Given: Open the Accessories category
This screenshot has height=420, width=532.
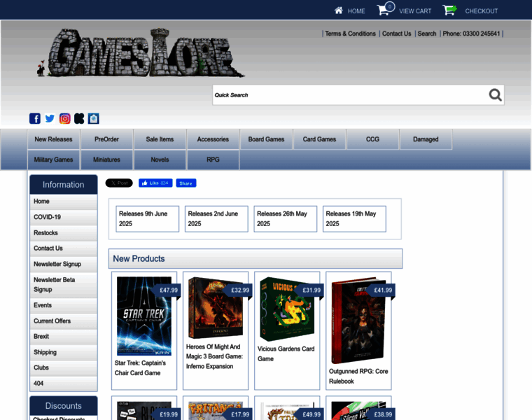Looking at the screenshot, I should coord(213,139).
